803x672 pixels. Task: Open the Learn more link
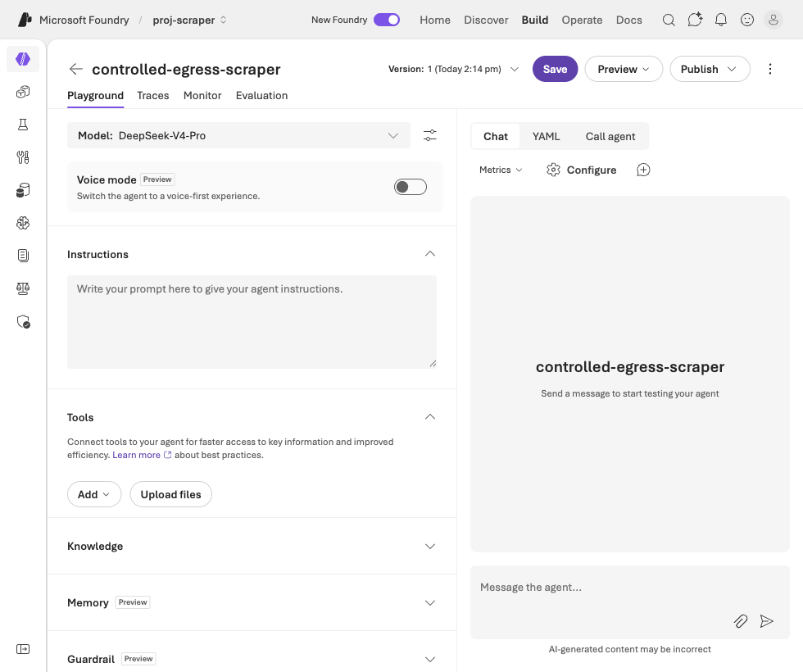click(136, 455)
